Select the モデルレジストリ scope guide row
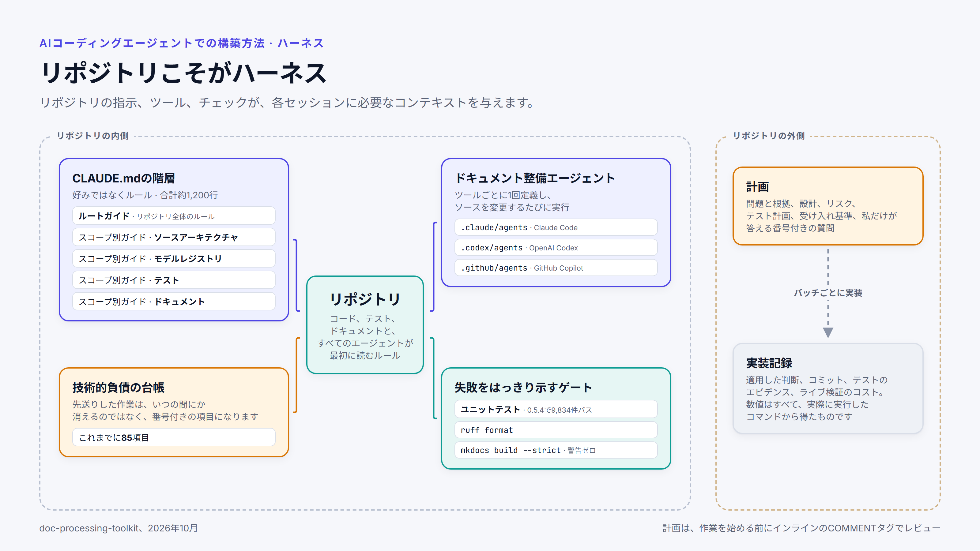980x551 pixels. coord(174,259)
